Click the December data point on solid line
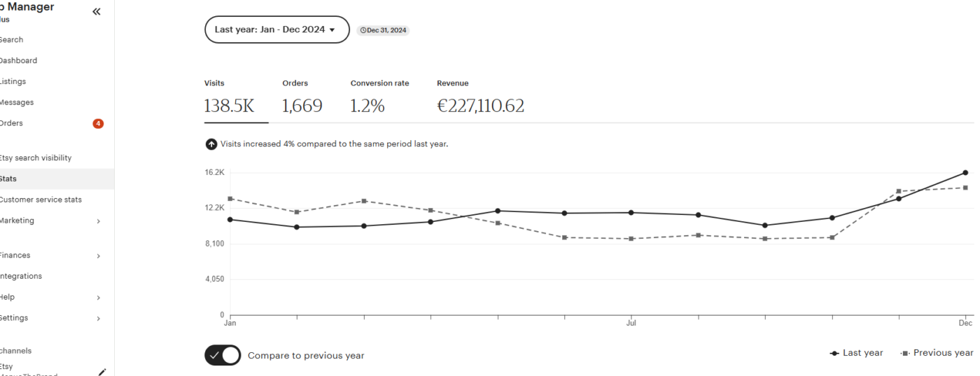Screen dimensions: 980x376 click(965, 172)
